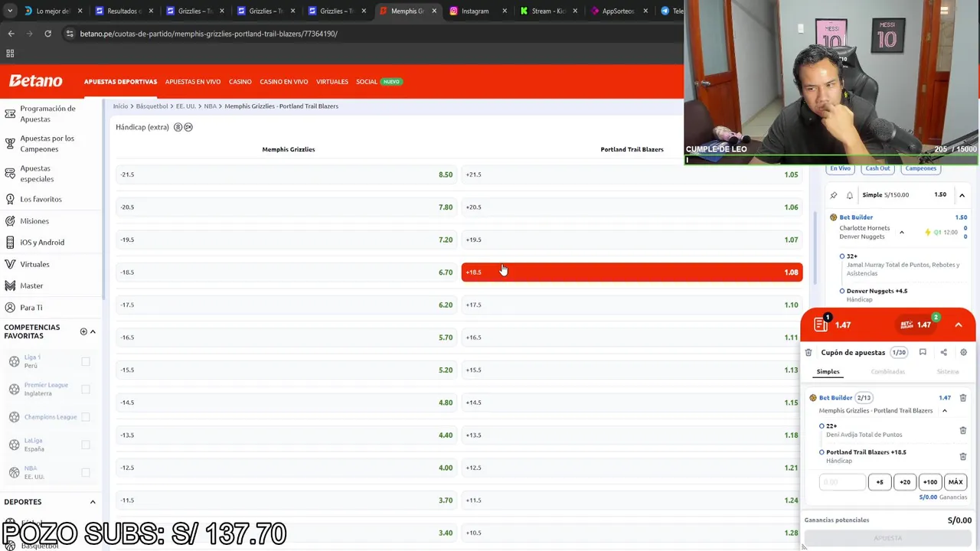Open Programación de Apuestas sidebar item

50,113
